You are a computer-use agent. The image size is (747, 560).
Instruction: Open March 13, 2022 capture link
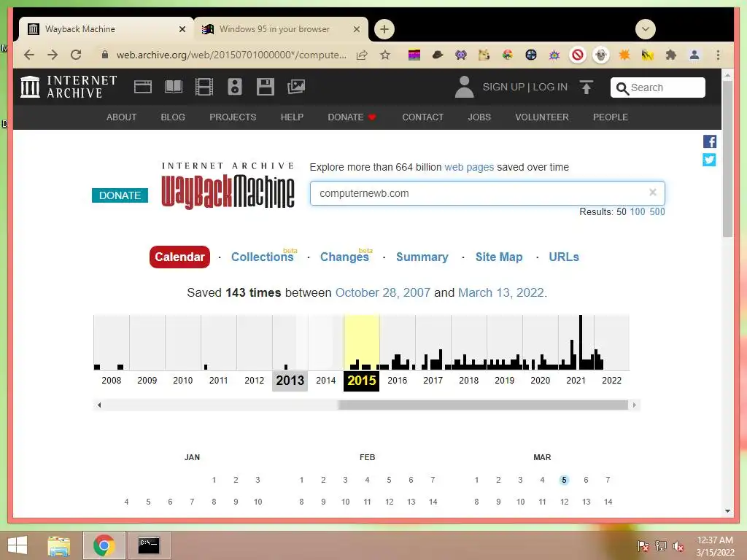500,292
